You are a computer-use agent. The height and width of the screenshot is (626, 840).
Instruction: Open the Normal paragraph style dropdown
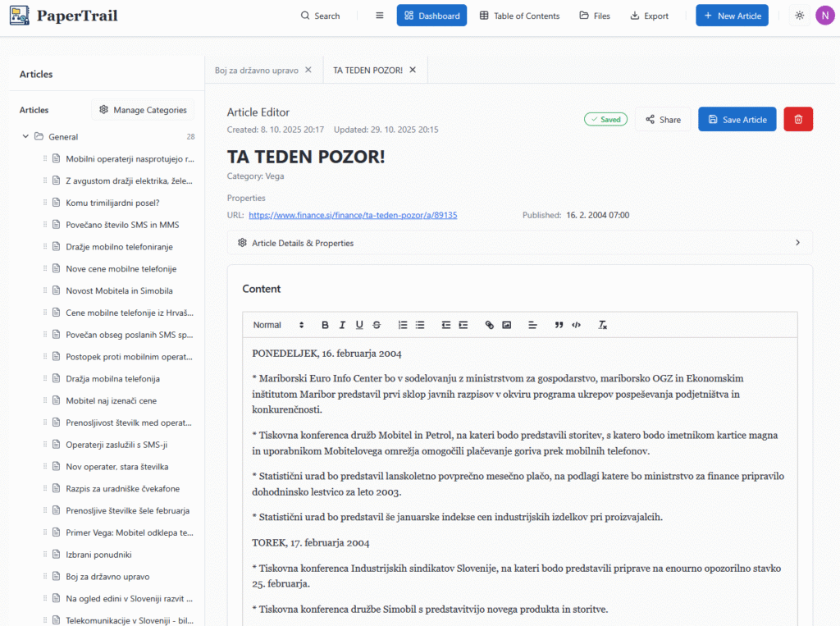pos(278,325)
